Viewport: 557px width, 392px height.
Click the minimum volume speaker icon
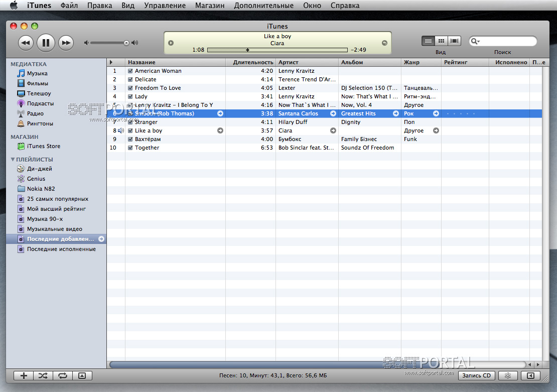(x=86, y=43)
